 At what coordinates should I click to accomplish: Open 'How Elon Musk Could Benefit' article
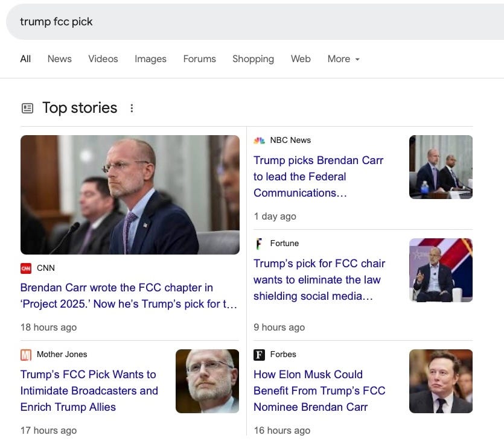pos(319,391)
